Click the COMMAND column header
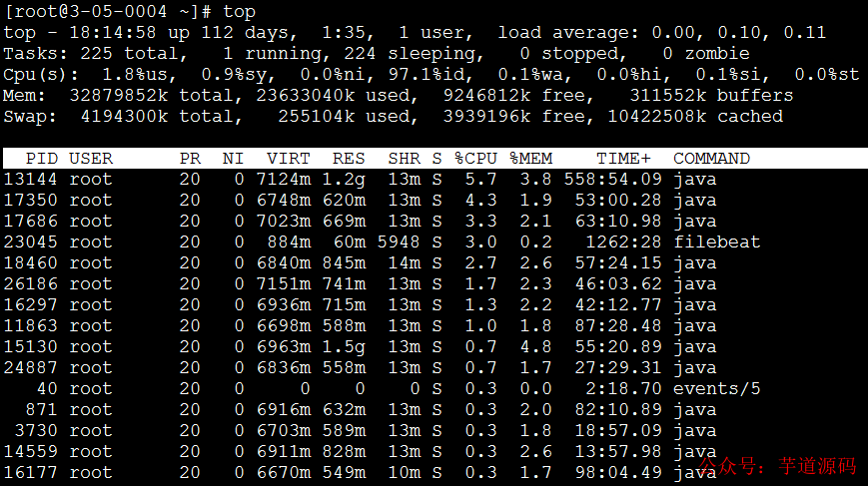Viewport: 868px width, 486px height. pyautogui.click(x=711, y=159)
